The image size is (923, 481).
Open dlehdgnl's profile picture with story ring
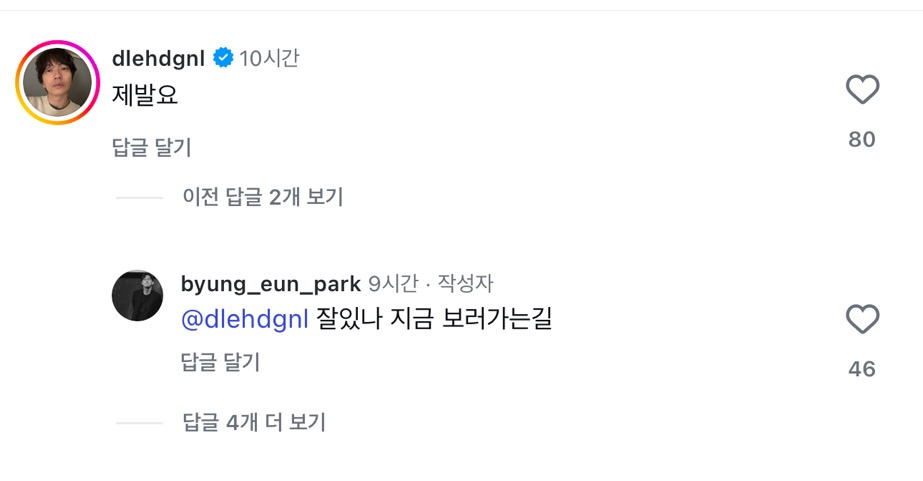tap(57, 83)
